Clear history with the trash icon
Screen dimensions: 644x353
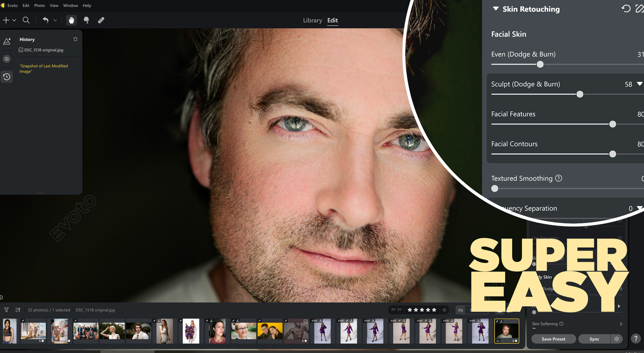[76, 39]
